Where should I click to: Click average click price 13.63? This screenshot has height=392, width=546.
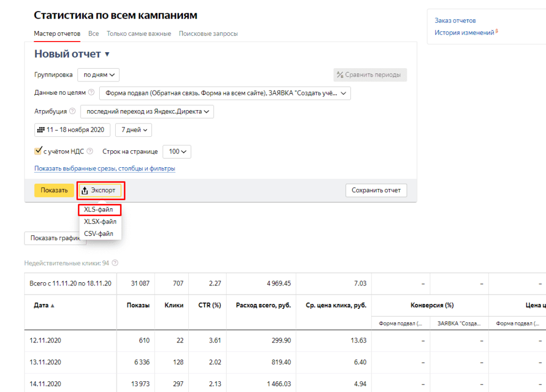coord(359,340)
